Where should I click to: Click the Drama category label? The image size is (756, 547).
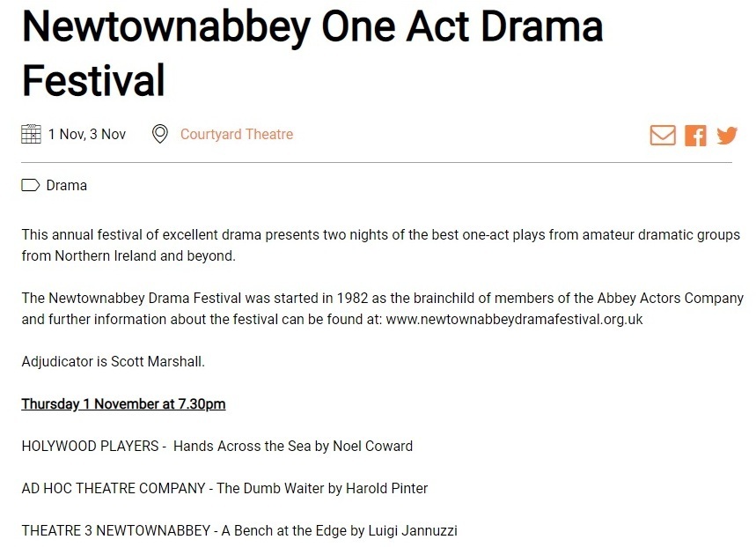[67, 185]
